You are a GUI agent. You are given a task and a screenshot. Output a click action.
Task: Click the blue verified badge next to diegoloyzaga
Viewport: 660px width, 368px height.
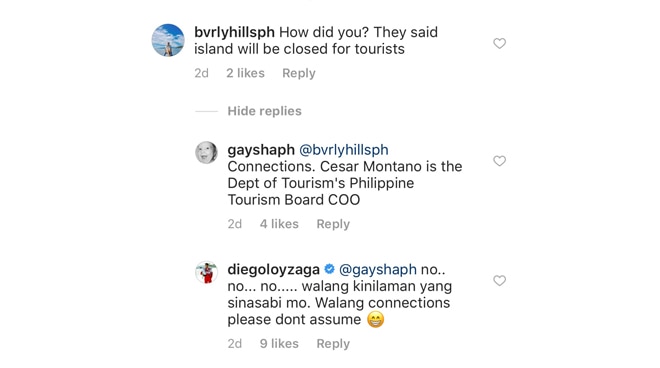330,269
